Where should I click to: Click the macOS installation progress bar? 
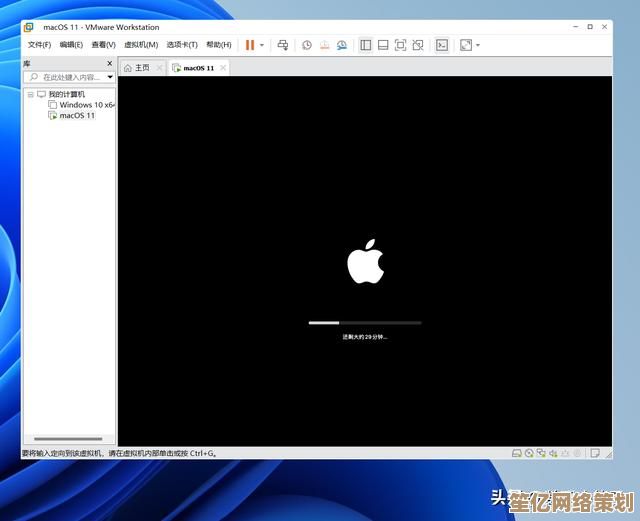click(x=365, y=323)
